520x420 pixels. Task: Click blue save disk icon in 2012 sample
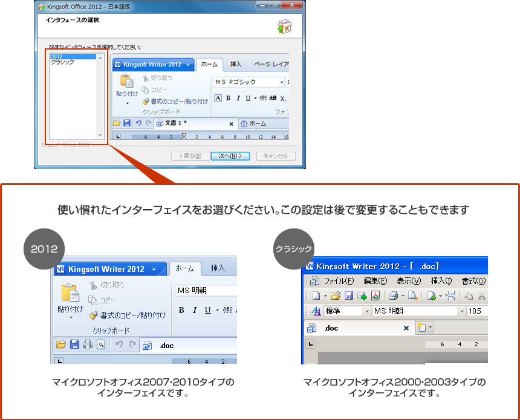point(74,344)
